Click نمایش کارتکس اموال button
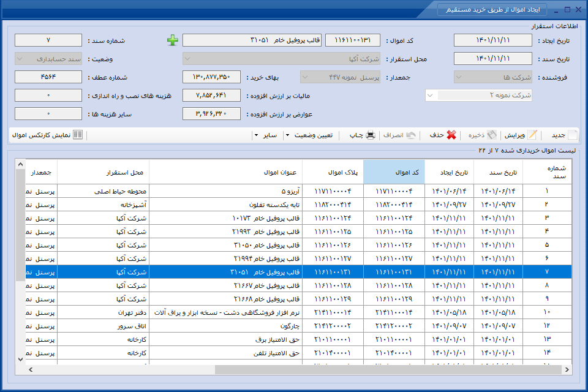The height and width of the screenshot is (392, 588). (x=48, y=135)
